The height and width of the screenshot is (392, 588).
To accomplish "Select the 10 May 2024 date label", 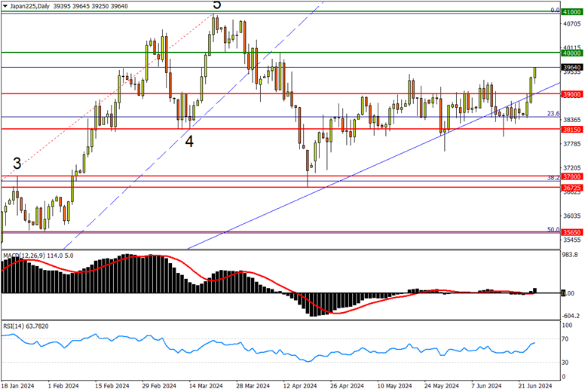I will coord(394,386).
